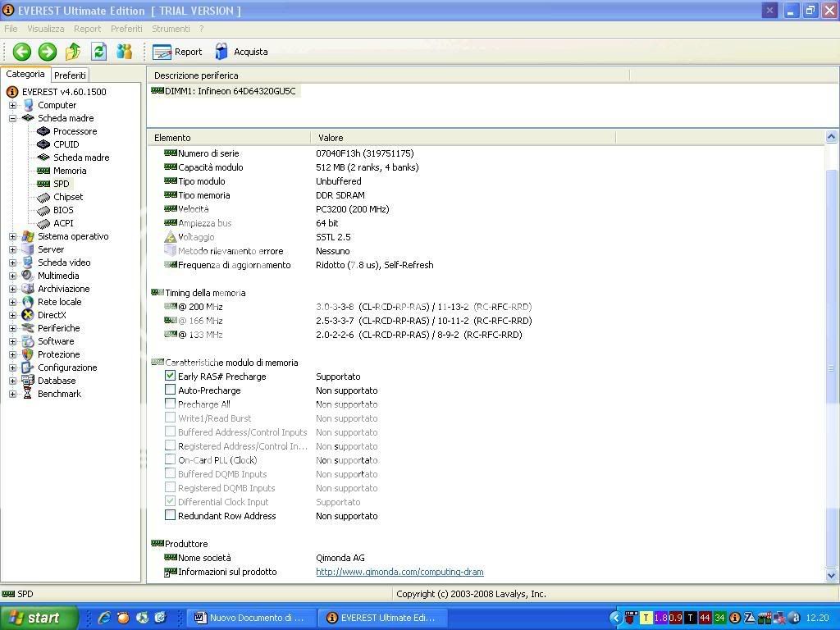Select the DIMM1 Infineon device icon

157,90
